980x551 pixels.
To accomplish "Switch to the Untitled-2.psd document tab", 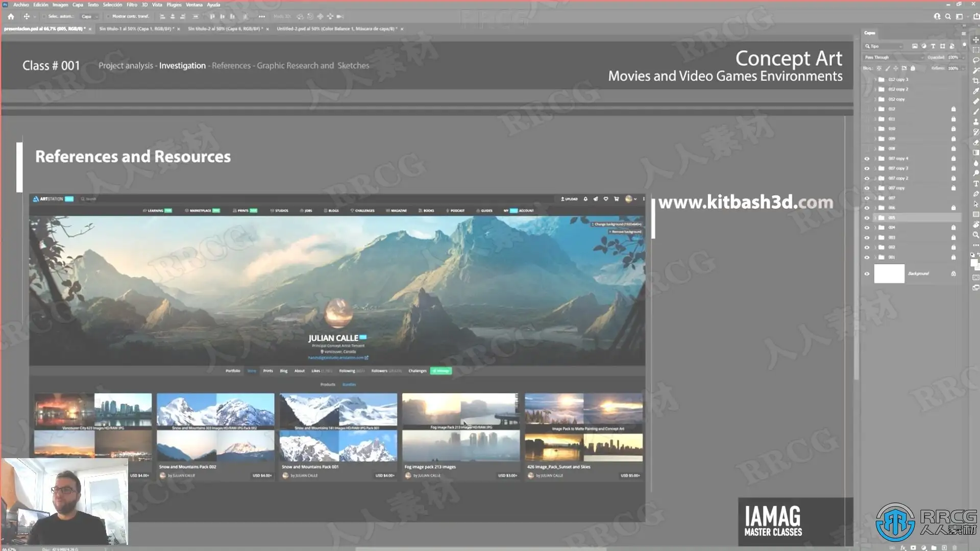I will coord(337,29).
